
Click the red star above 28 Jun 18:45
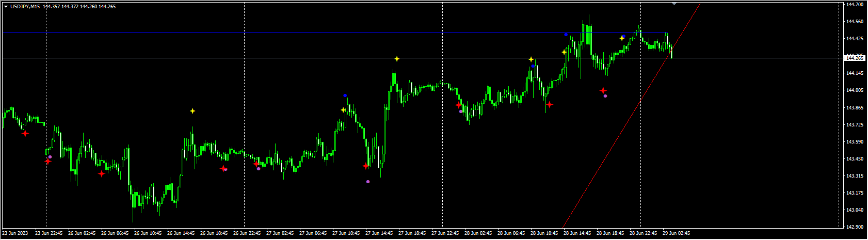point(603,91)
